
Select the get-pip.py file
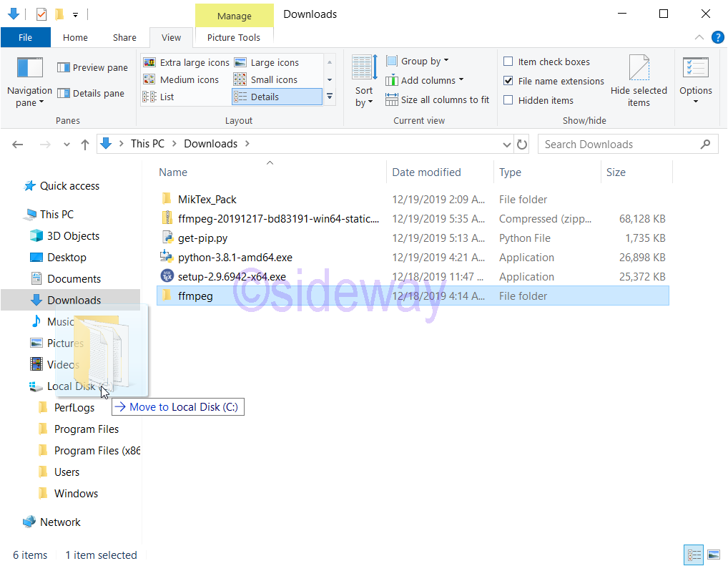413,238
